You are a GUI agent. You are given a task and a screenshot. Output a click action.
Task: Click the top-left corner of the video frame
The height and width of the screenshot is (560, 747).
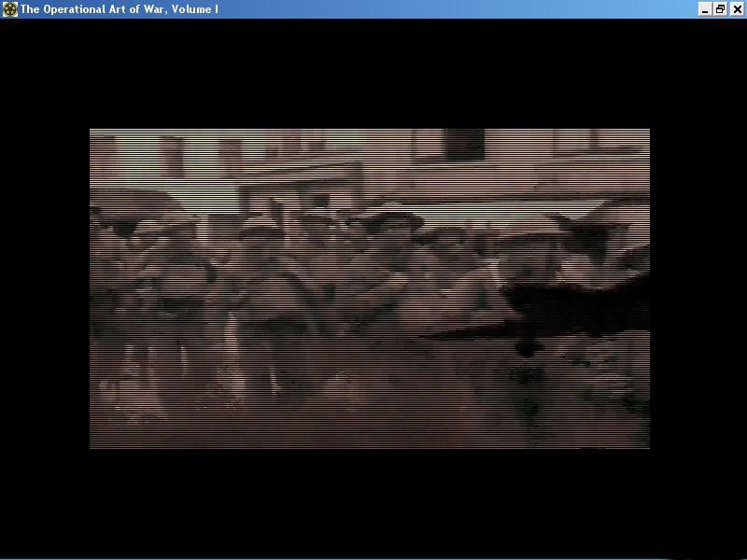92,132
